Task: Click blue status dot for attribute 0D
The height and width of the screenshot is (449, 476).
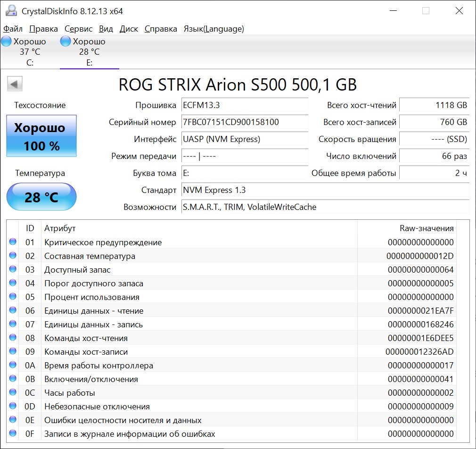Action: click(13, 406)
